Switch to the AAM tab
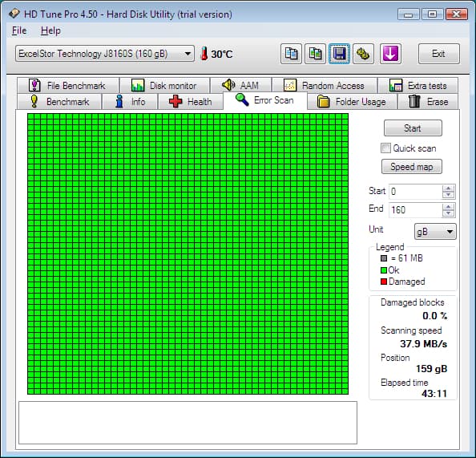The width and height of the screenshot is (476, 458). (x=240, y=85)
